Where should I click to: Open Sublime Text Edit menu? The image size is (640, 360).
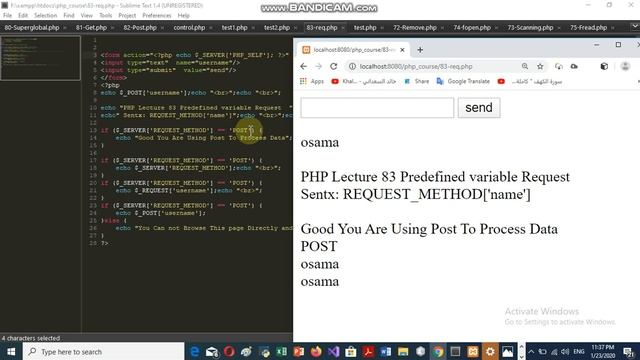coord(23,16)
